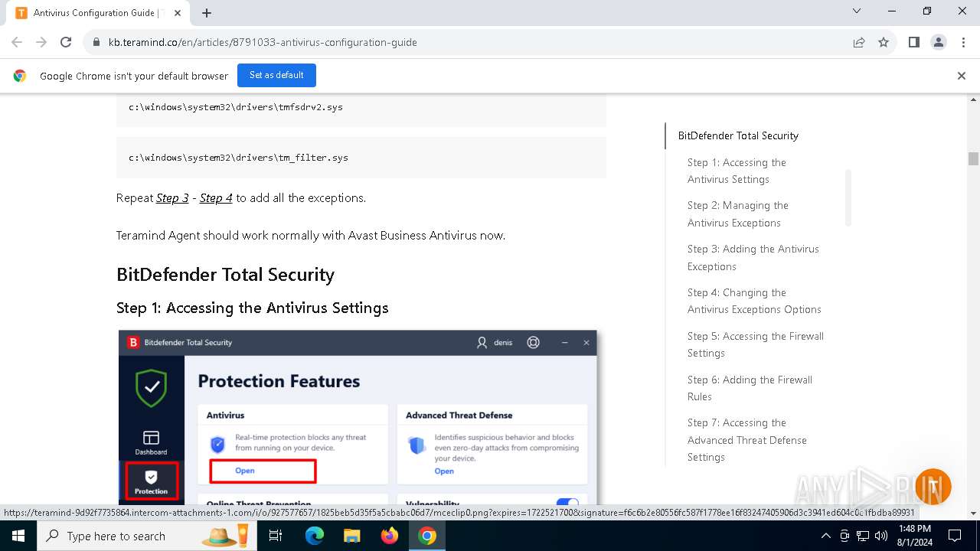
Task: Open network settings in system tray
Action: tap(863, 536)
